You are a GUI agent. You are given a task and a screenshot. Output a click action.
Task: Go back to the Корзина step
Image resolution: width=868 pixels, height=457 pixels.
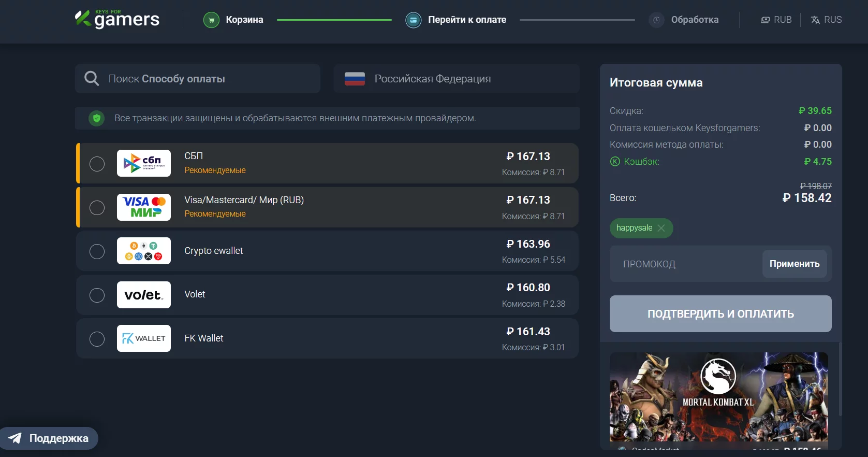(244, 20)
